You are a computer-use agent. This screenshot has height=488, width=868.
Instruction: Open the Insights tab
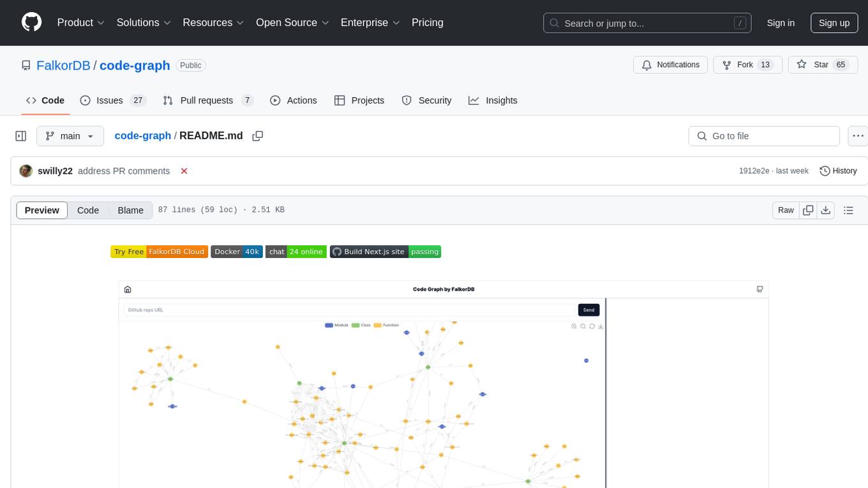point(493,100)
